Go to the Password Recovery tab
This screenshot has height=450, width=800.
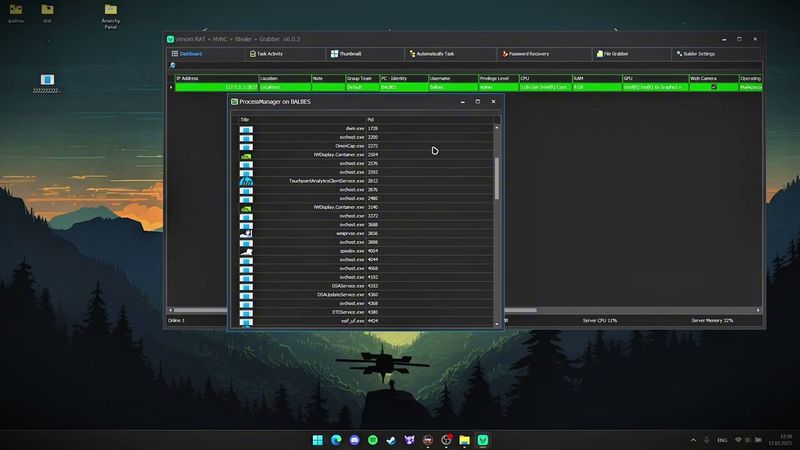click(x=525, y=54)
